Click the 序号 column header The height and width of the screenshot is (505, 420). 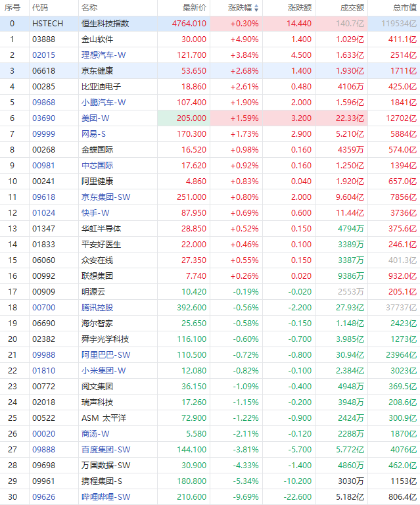12,8
